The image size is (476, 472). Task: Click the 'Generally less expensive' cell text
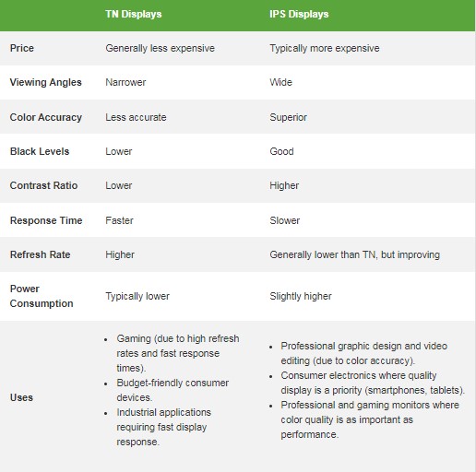161,48
